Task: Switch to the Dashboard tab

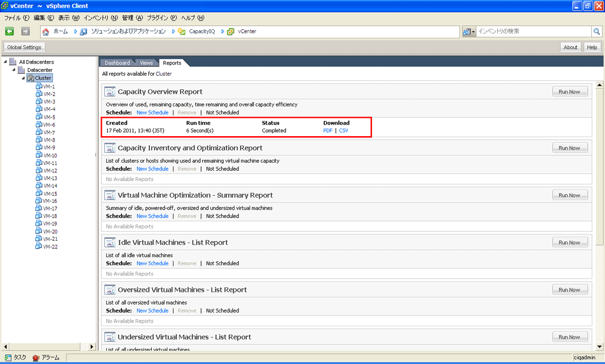Action: point(117,63)
